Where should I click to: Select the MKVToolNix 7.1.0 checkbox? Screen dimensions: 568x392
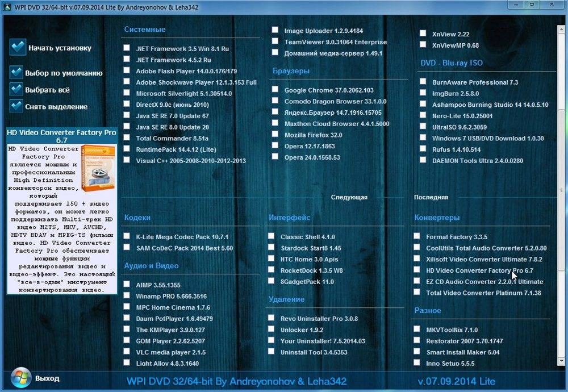(417, 329)
